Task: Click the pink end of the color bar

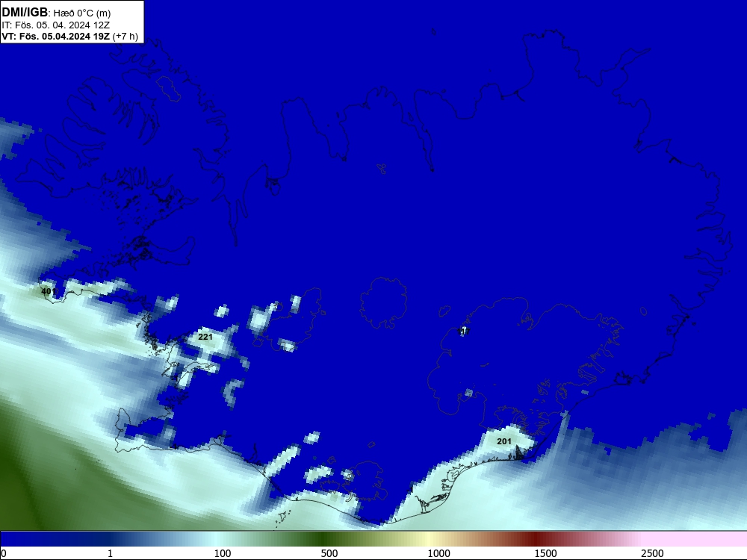Action: [695, 539]
